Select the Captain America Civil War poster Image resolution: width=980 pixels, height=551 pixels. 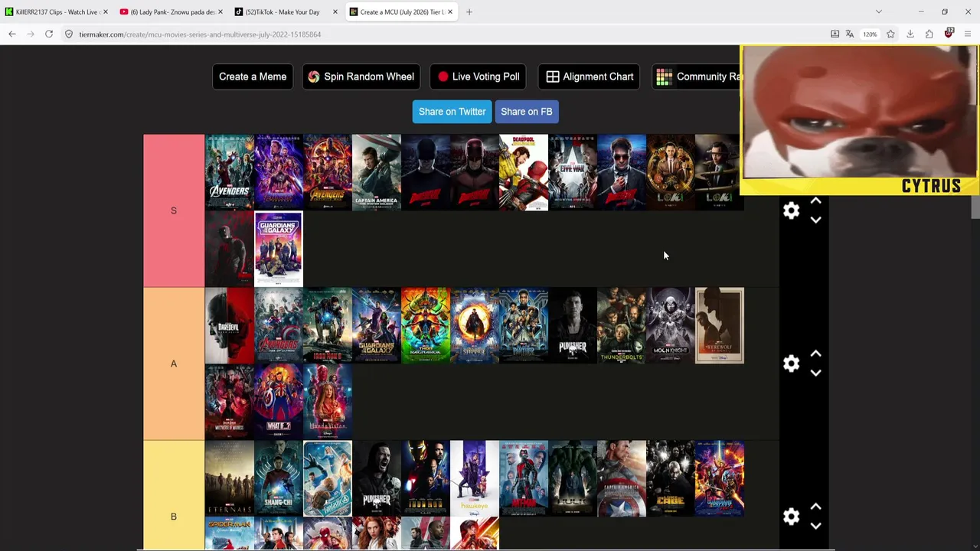pyautogui.click(x=573, y=172)
